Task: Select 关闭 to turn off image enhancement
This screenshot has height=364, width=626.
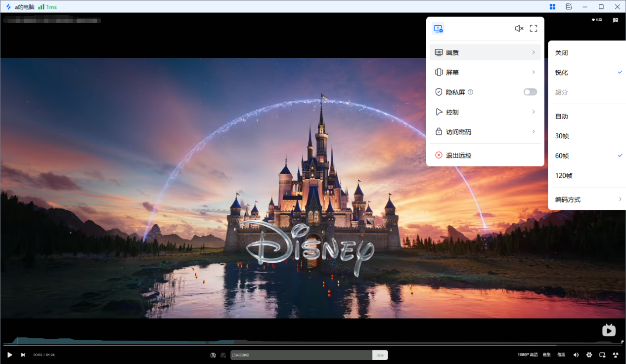Action: [561, 53]
